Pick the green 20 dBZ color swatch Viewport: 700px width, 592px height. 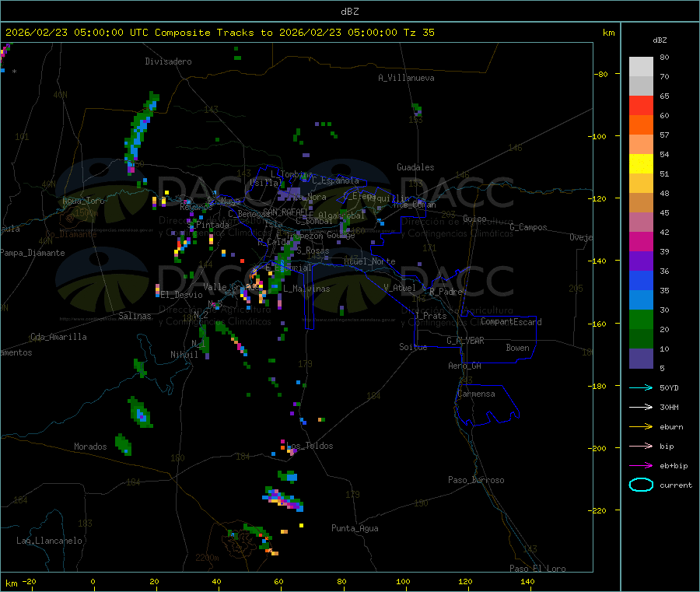coord(641,319)
